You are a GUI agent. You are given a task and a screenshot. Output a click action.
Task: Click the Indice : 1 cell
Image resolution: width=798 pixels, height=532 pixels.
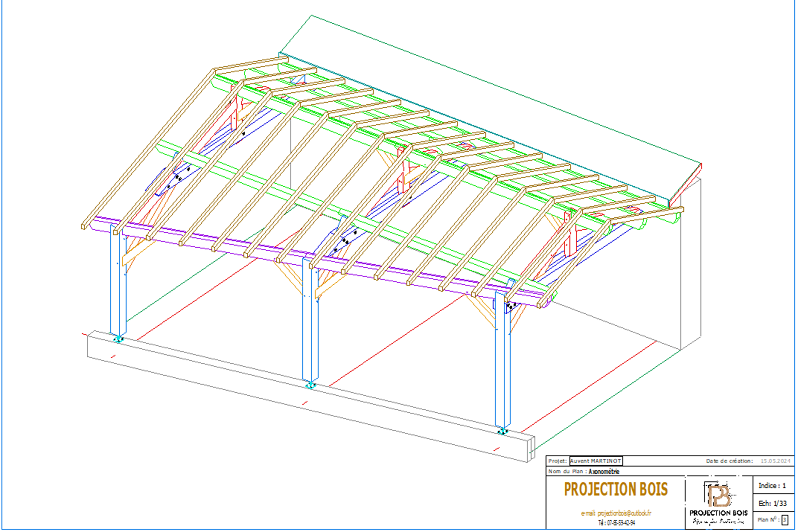pos(772,485)
